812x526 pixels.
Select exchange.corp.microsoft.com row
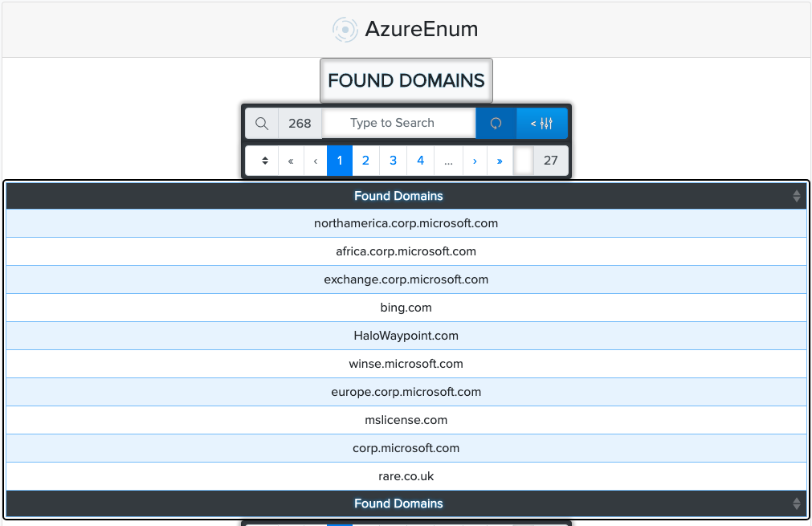click(x=406, y=279)
